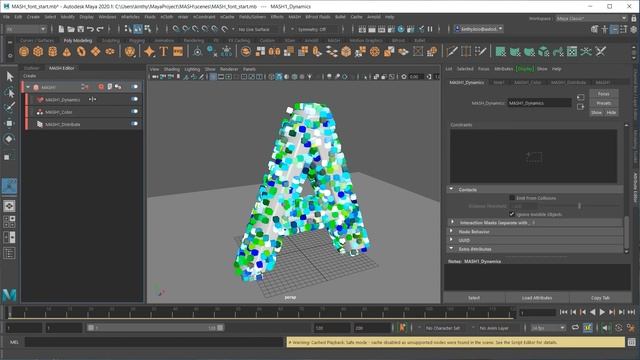Open the Workspace dropdown
Viewport: 640px width, 360px height.
591,18
